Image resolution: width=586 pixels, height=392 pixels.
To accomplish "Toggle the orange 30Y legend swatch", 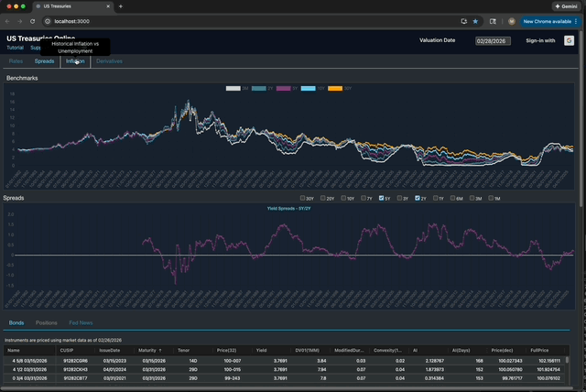I will [335, 89].
